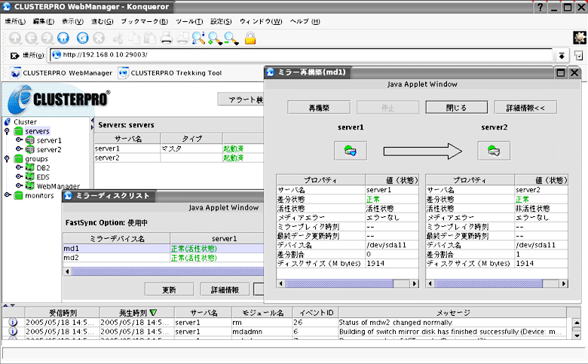This screenshot has height=364, width=588.
Task: Click server1 mirror disk icon button
Action: click(351, 151)
